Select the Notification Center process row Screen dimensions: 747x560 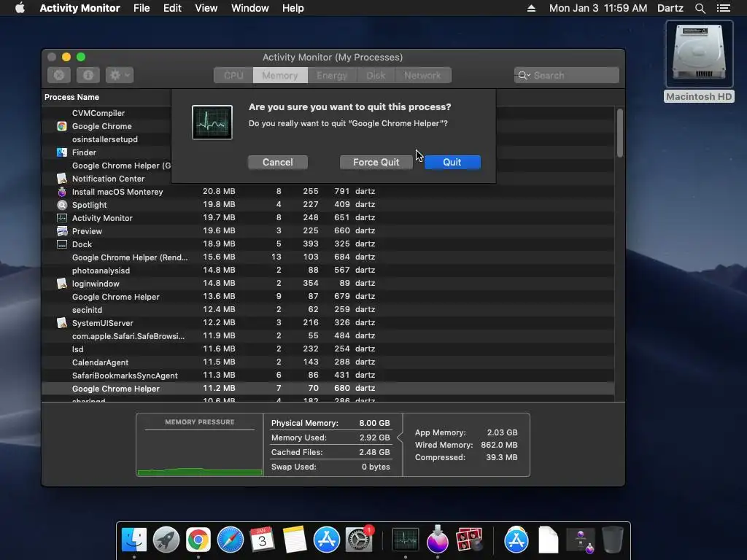coord(107,179)
